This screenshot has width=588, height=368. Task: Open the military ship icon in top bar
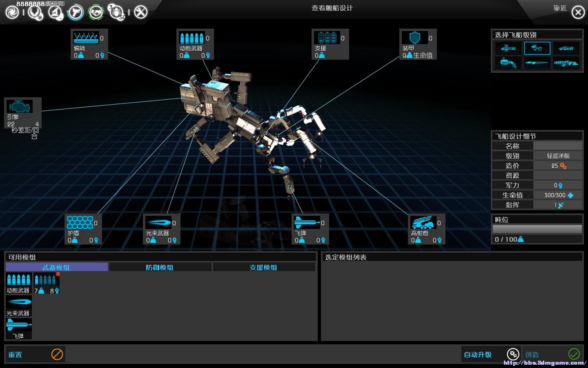(x=76, y=12)
